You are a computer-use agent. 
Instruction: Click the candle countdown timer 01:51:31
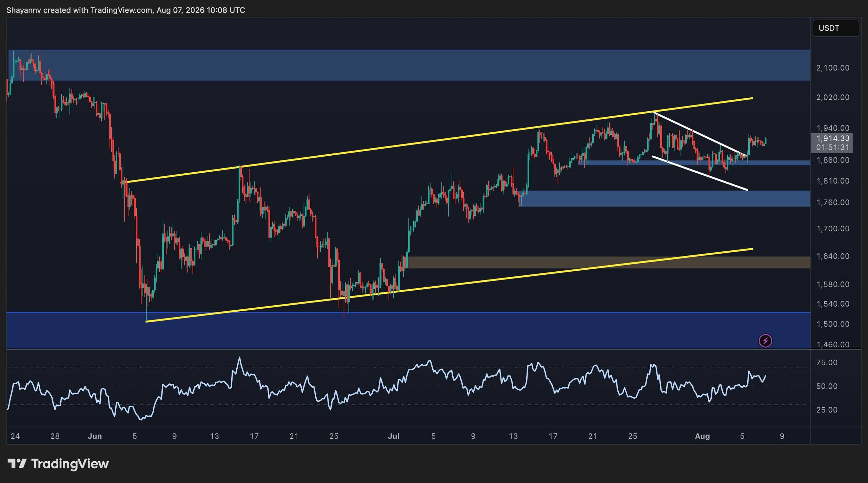833,147
